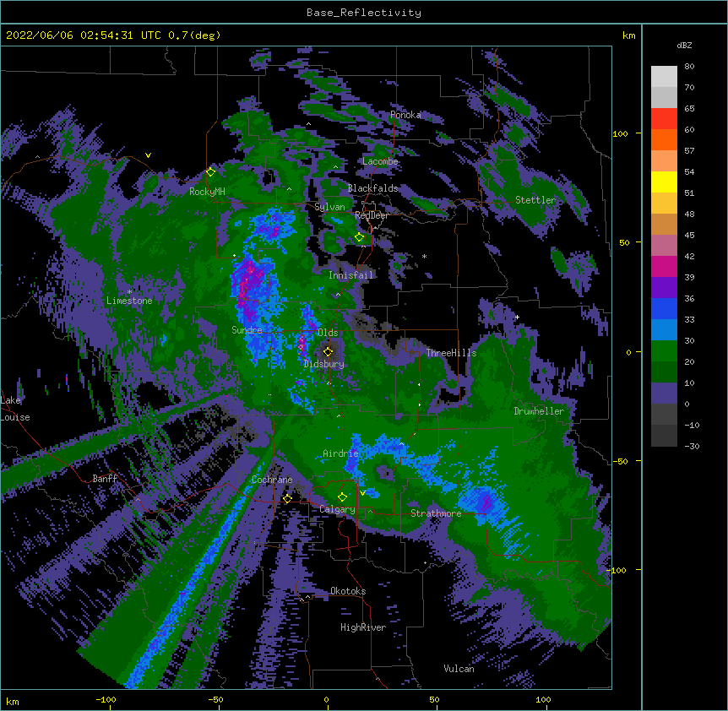Click the Limestone label
Viewport: 728px width, 711px height.
click(x=129, y=301)
